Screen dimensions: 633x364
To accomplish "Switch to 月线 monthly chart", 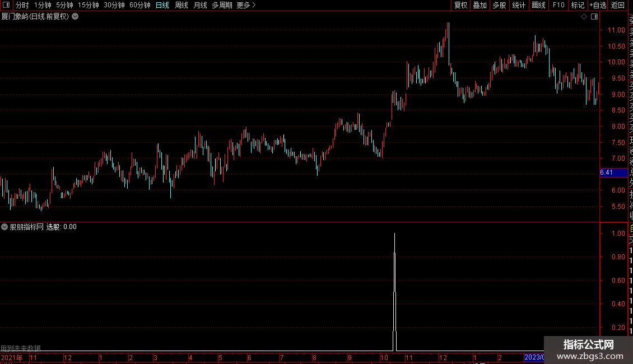I will [200, 5].
